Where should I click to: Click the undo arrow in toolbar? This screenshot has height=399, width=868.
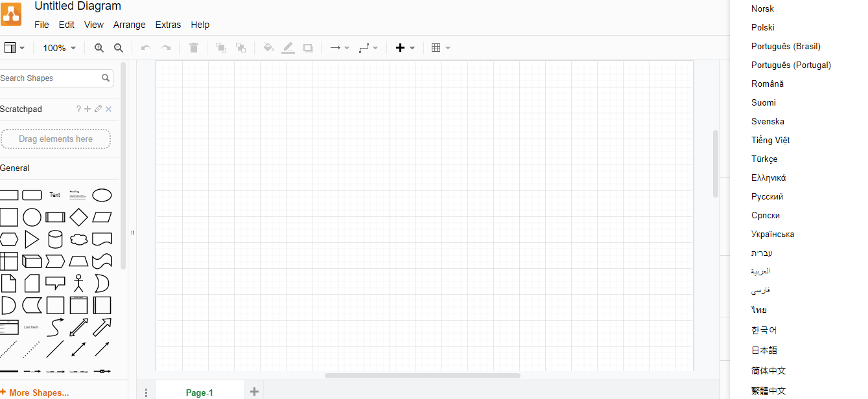point(146,48)
